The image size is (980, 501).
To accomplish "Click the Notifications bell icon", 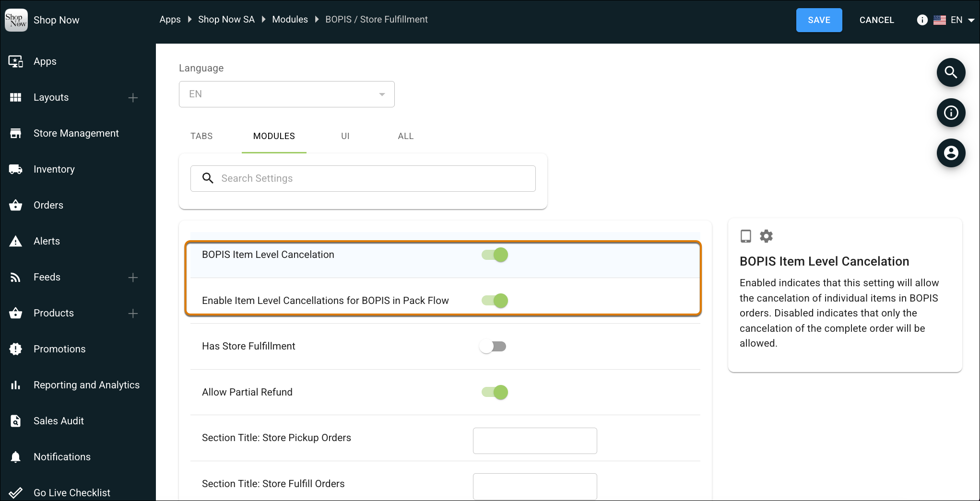I will [16, 457].
